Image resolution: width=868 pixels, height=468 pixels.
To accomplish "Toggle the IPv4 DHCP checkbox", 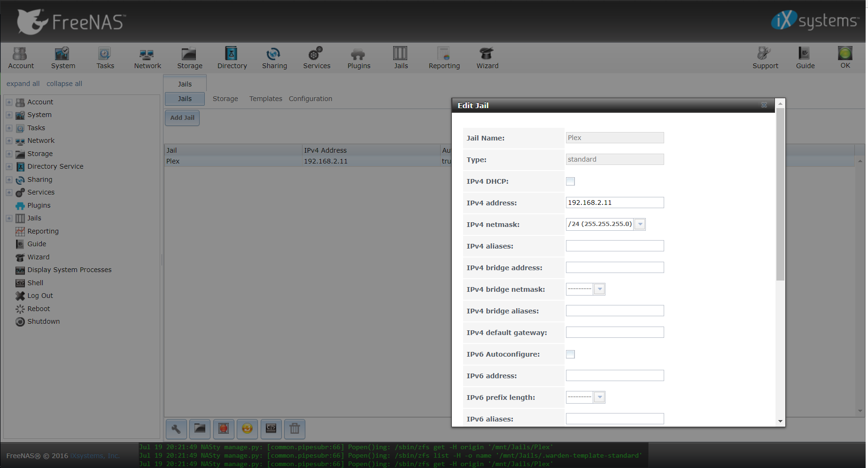I will [x=570, y=181].
